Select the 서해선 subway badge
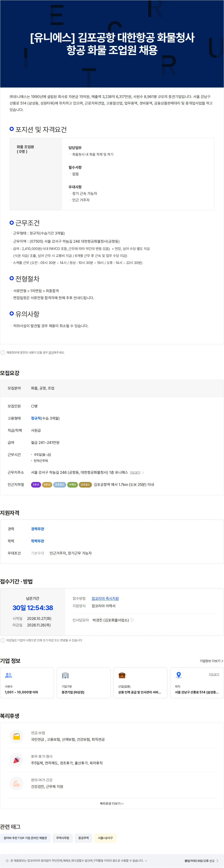Screen dimensions: 224x868 (x=72, y=485)
